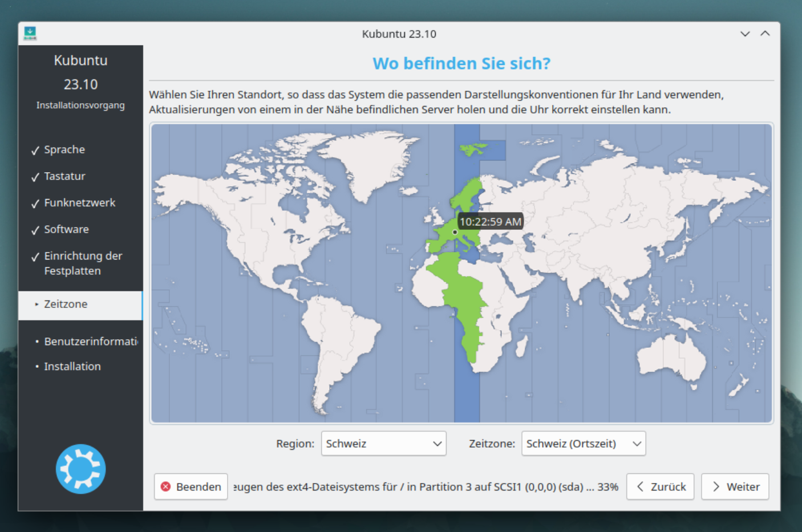Click the installation progress status text
The height and width of the screenshot is (532, 802).
pyautogui.click(x=426, y=487)
